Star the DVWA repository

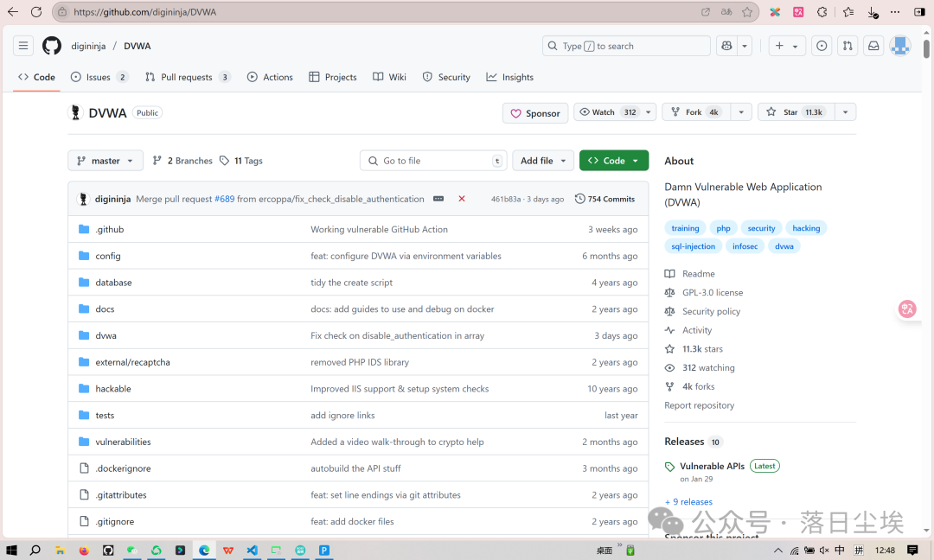[796, 111]
